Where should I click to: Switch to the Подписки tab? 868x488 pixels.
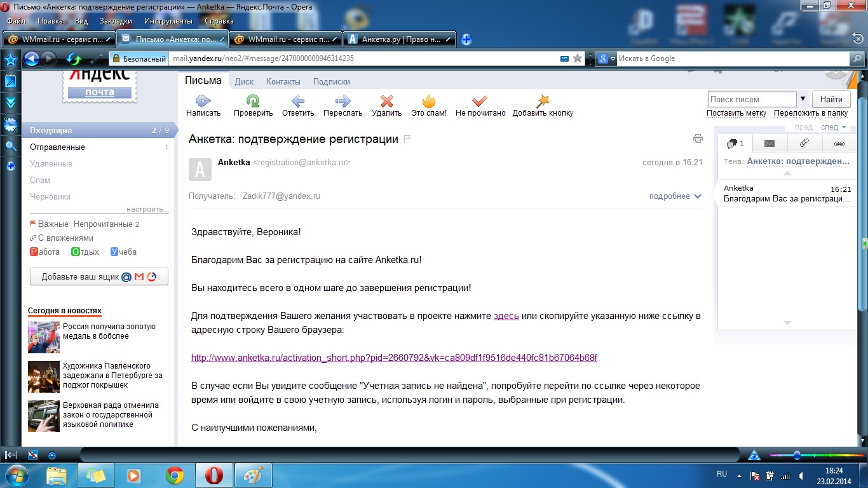click(x=332, y=81)
